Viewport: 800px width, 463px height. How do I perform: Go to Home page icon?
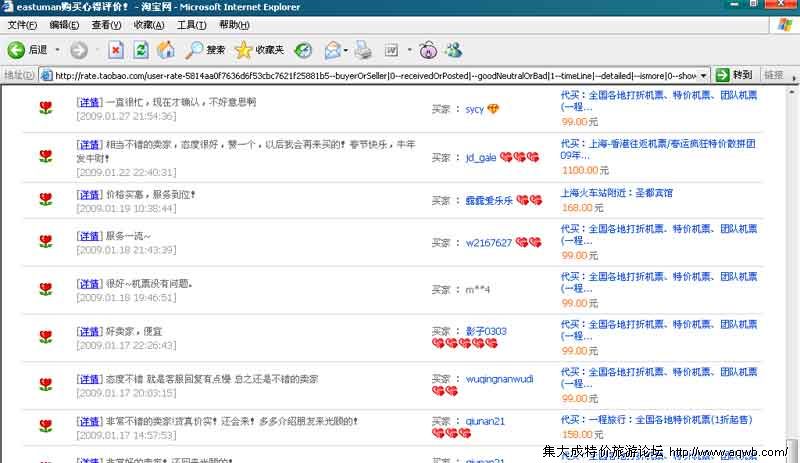[165, 50]
